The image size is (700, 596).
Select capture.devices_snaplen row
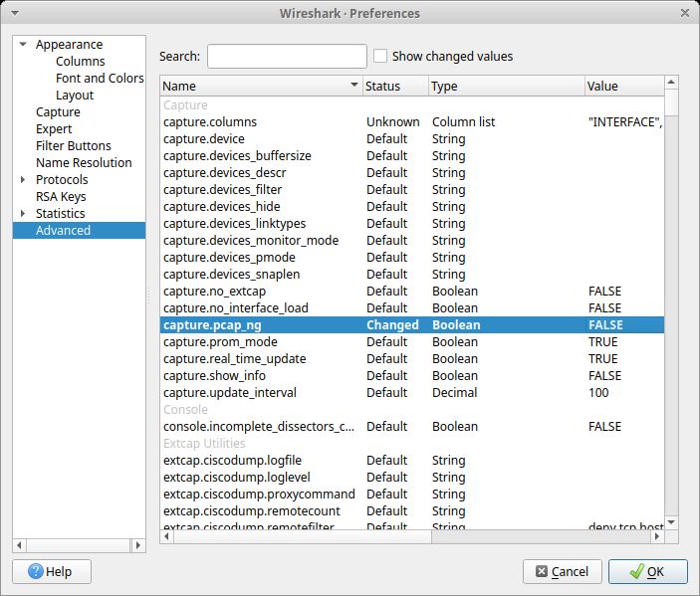[412, 275]
